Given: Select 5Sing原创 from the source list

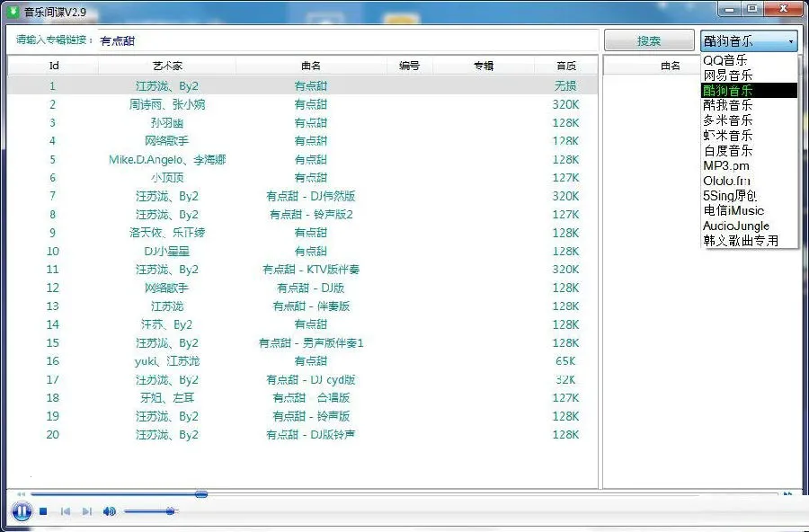Looking at the screenshot, I should 730,197.
